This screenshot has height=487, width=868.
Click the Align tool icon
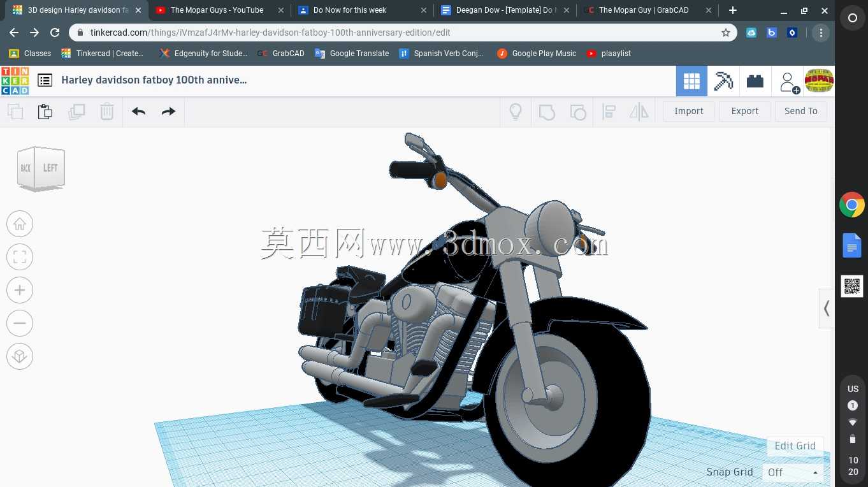609,112
